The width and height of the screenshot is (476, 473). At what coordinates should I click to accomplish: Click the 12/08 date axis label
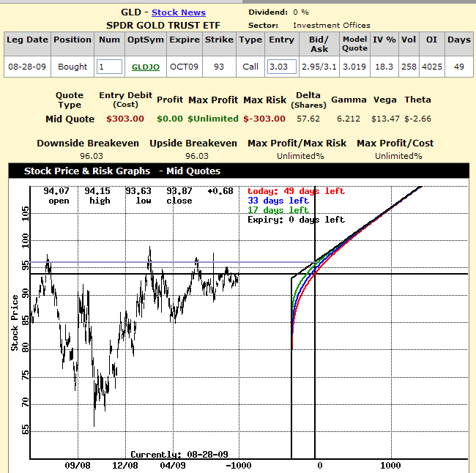coord(124,466)
